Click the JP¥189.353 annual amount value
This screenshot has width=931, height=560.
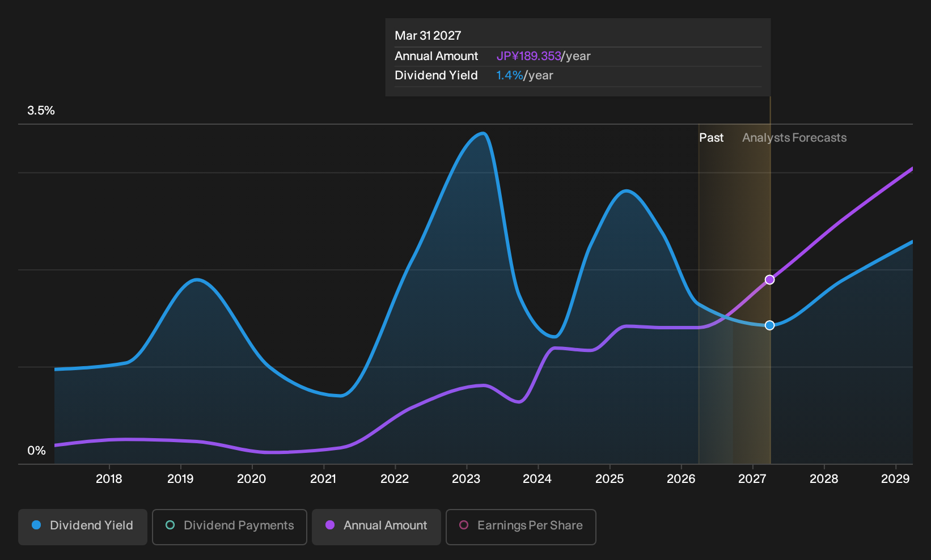[x=528, y=56]
